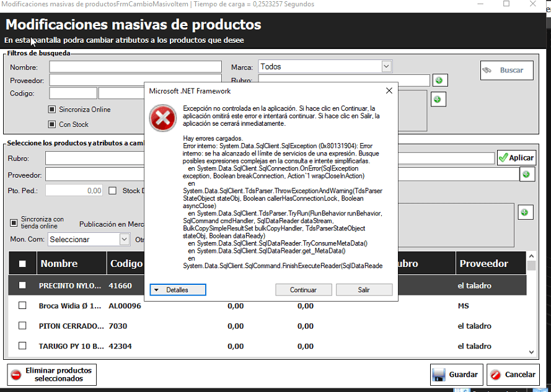551x392 pixels.
Task: Expand Detalles in the error dialog
Action: coord(178,290)
